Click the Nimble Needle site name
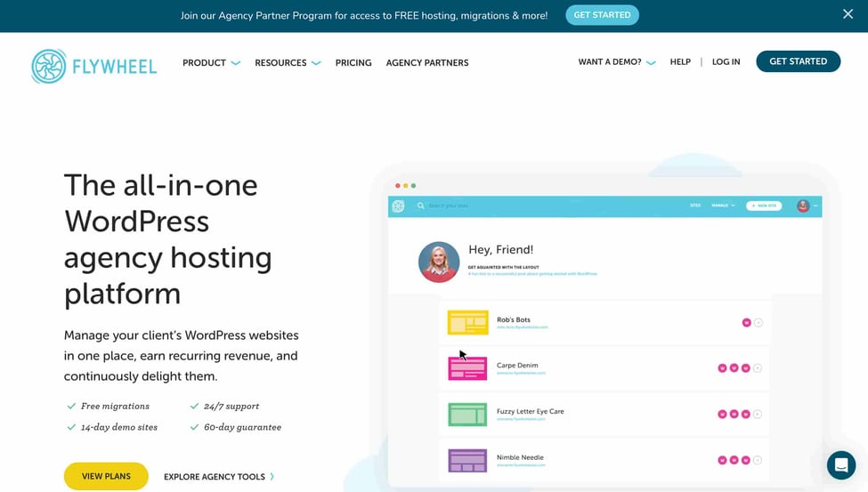The width and height of the screenshot is (868, 492). click(x=520, y=457)
